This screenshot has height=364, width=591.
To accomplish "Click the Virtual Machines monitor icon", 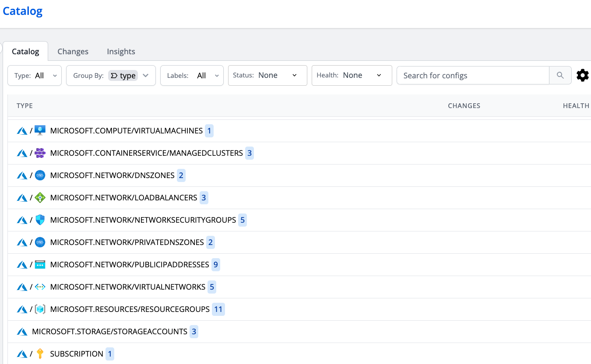I will (40, 130).
